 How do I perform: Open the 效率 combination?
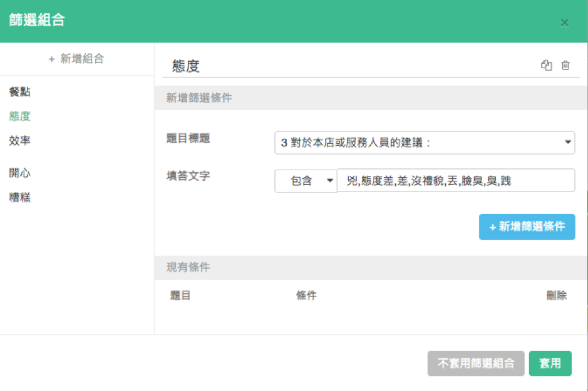click(x=20, y=141)
